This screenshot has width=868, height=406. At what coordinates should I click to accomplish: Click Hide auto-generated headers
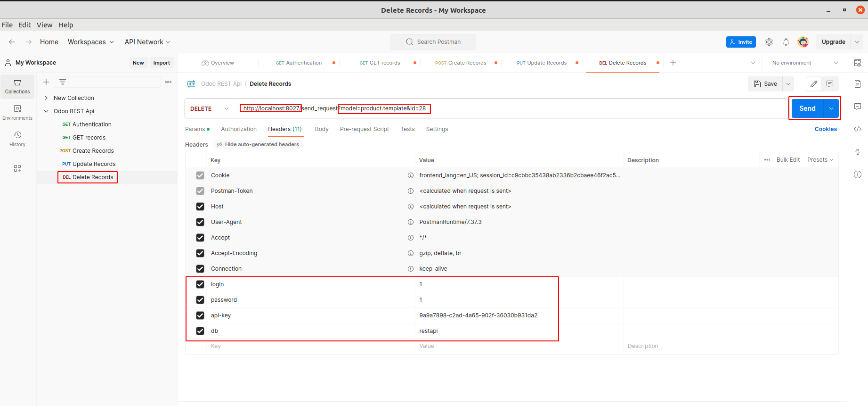(258, 144)
